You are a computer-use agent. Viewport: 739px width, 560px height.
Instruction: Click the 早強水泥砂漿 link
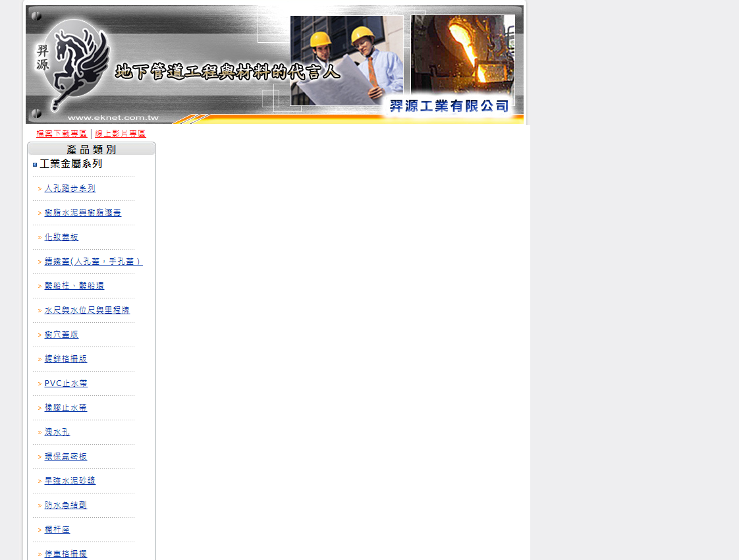[70, 481]
